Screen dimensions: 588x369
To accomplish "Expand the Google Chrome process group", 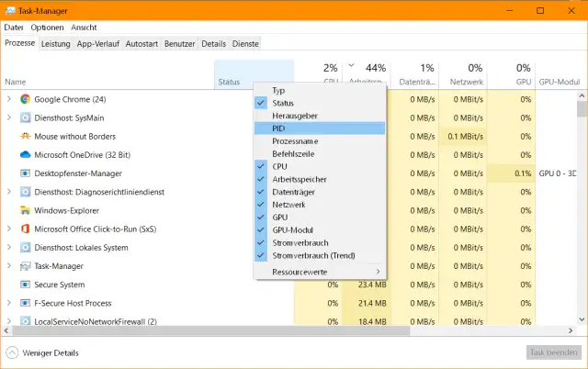I will [9, 99].
